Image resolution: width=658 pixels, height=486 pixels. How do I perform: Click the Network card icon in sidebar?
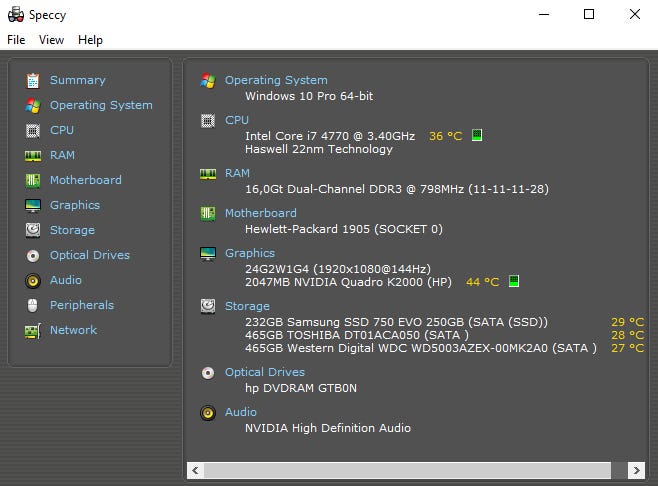coord(33,331)
